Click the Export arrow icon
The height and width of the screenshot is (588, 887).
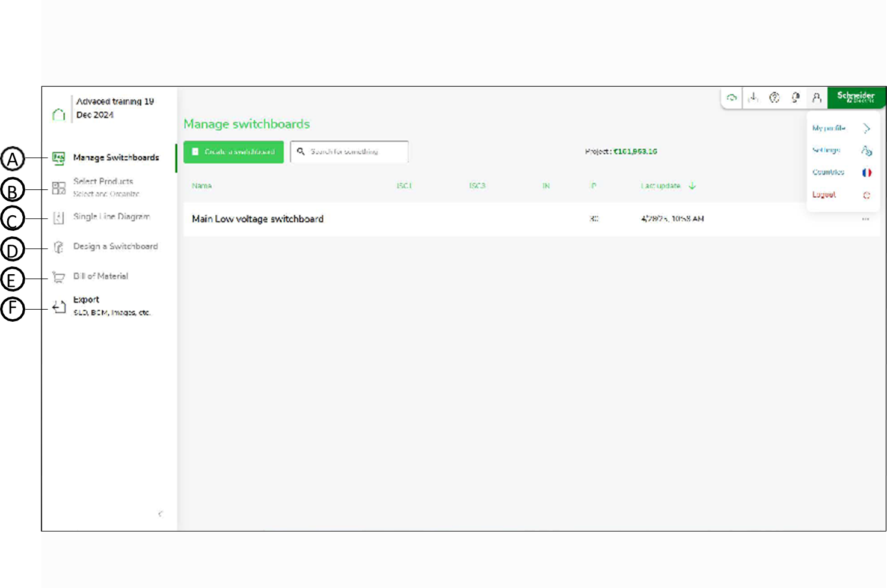pos(58,307)
